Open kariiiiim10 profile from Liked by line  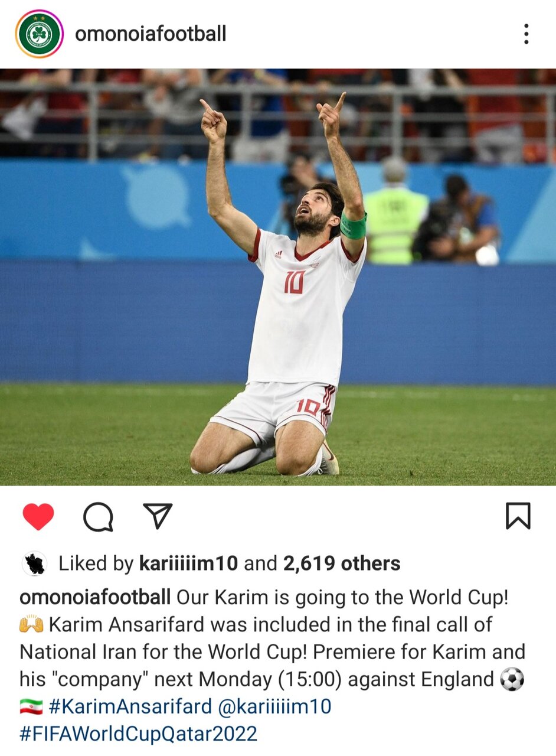[x=188, y=564]
